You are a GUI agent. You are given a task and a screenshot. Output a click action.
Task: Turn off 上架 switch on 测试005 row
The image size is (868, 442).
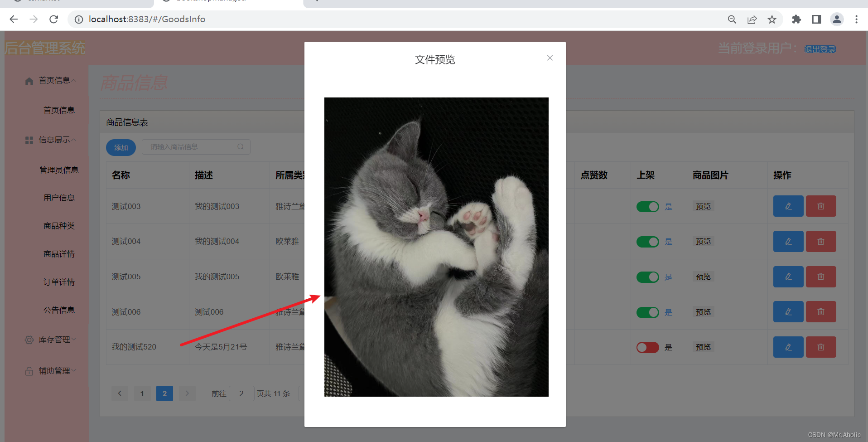click(647, 277)
